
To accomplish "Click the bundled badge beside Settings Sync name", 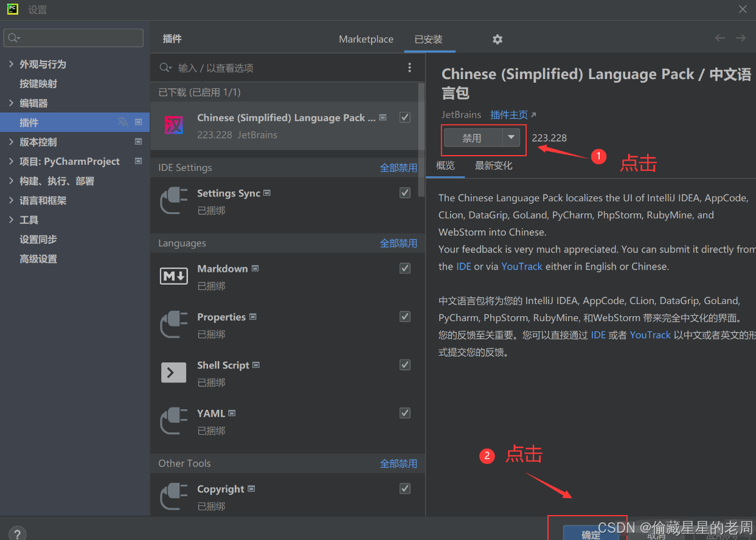I will pyautogui.click(x=266, y=193).
